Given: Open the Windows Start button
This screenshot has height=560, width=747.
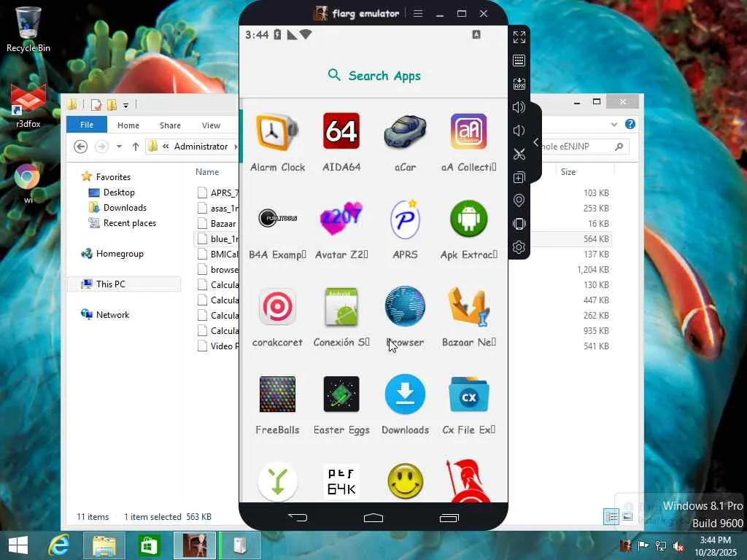Looking at the screenshot, I should point(18,545).
